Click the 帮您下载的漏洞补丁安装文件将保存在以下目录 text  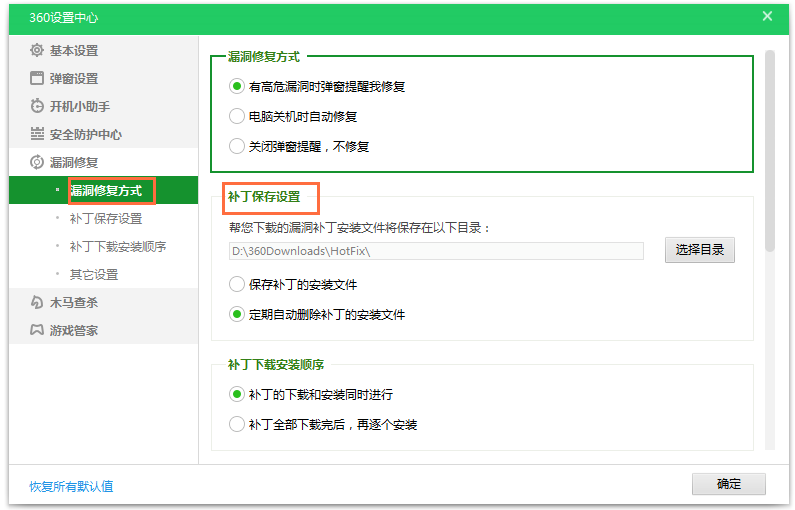pyautogui.click(x=359, y=228)
